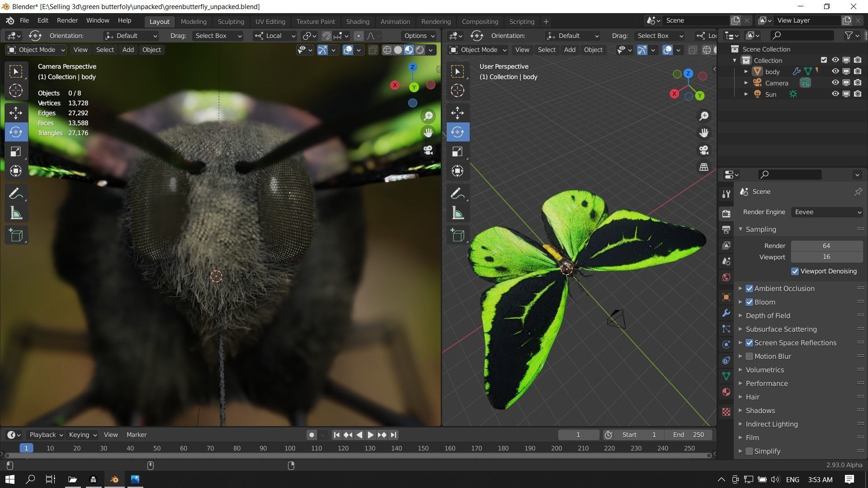Open the Drag Select Box dropdown on left
The image size is (868, 488).
(x=218, y=36)
